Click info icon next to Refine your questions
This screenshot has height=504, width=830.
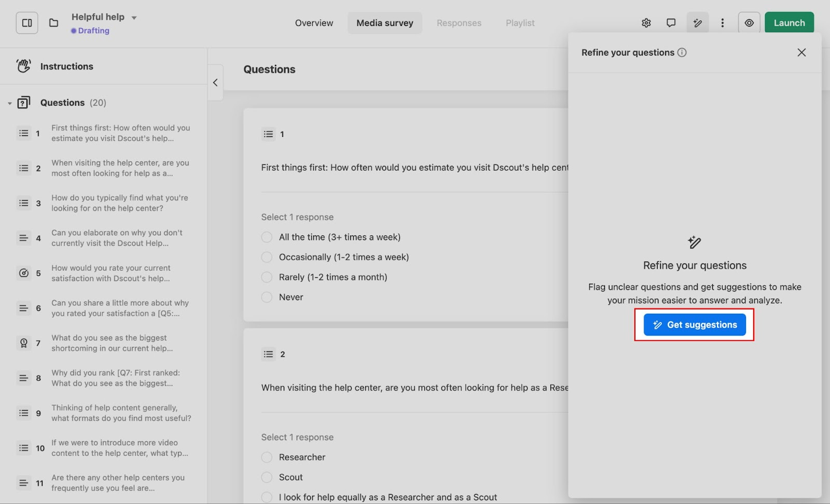coord(682,52)
